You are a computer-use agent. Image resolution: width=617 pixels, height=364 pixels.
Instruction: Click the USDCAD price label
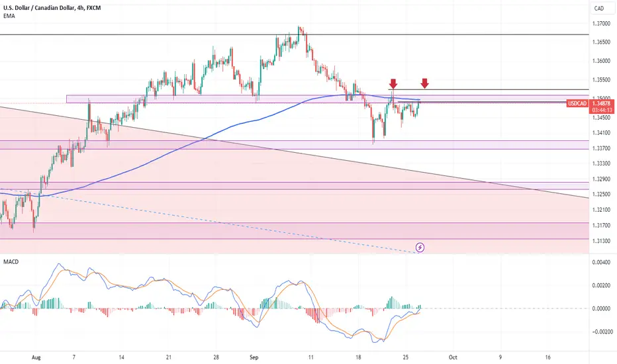point(577,103)
